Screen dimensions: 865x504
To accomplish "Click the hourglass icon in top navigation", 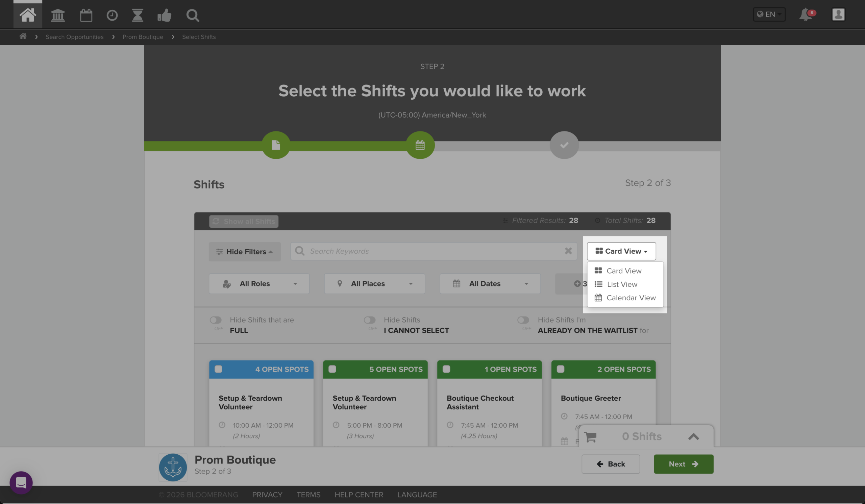I will pyautogui.click(x=138, y=15).
